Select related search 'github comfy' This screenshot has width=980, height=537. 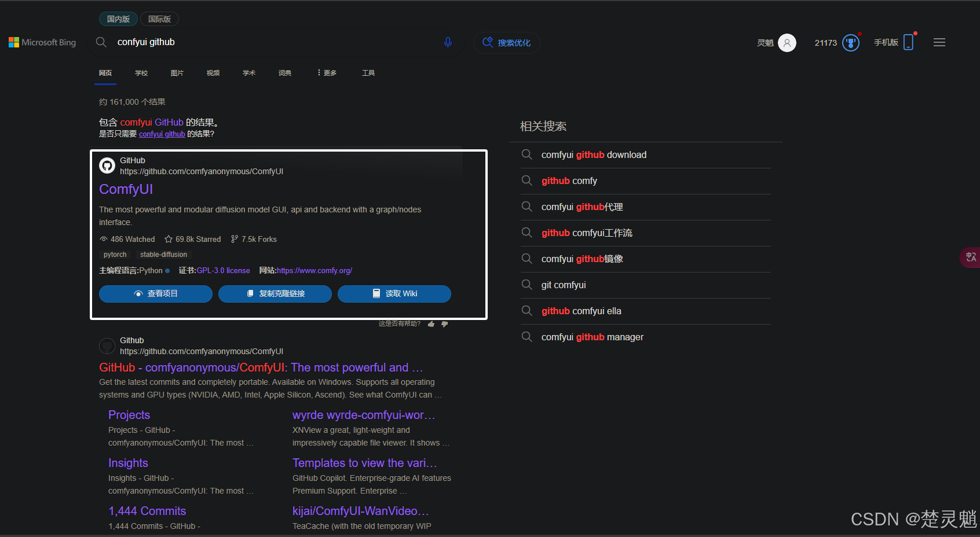pyautogui.click(x=569, y=181)
